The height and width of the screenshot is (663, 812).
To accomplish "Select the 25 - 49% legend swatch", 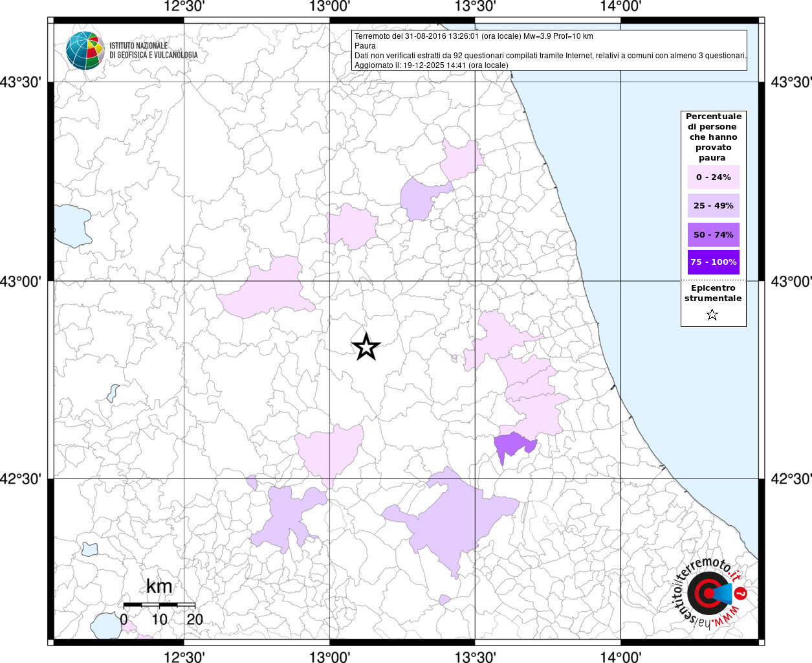I will pos(713,206).
